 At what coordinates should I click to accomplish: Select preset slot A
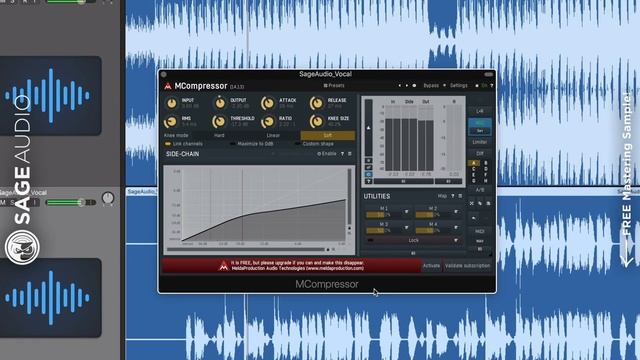473,163
